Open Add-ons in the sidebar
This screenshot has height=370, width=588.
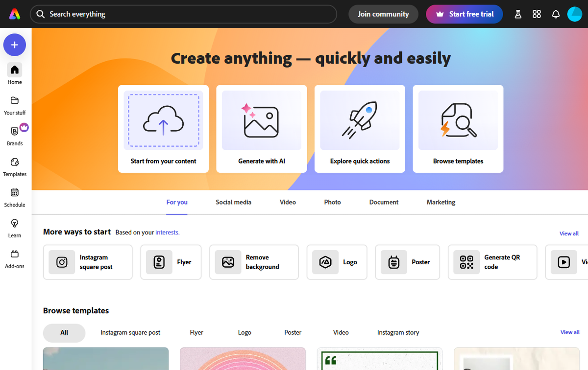(x=15, y=259)
